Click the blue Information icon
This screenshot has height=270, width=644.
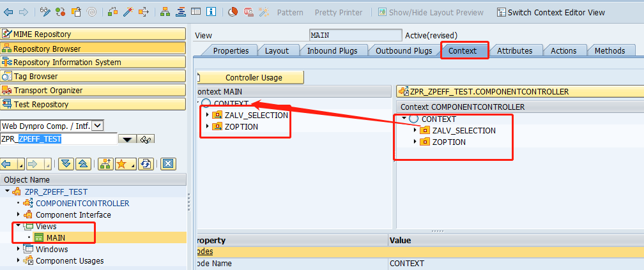(x=211, y=12)
